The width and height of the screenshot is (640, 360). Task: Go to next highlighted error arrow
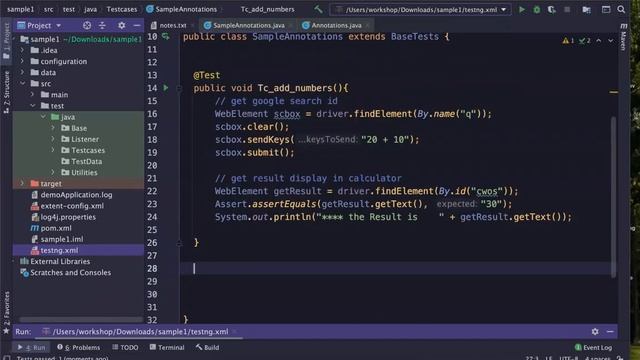611,40
